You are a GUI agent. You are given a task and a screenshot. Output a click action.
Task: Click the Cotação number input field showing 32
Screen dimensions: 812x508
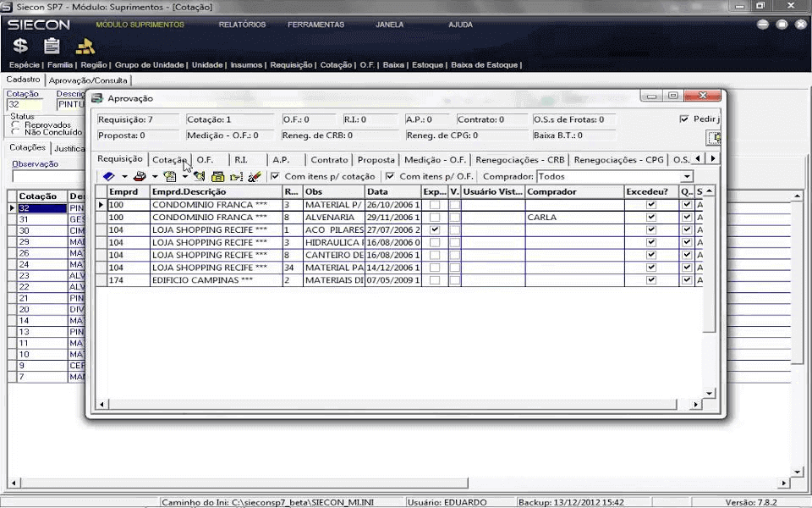pyautogui.click(x=25, y=104)
